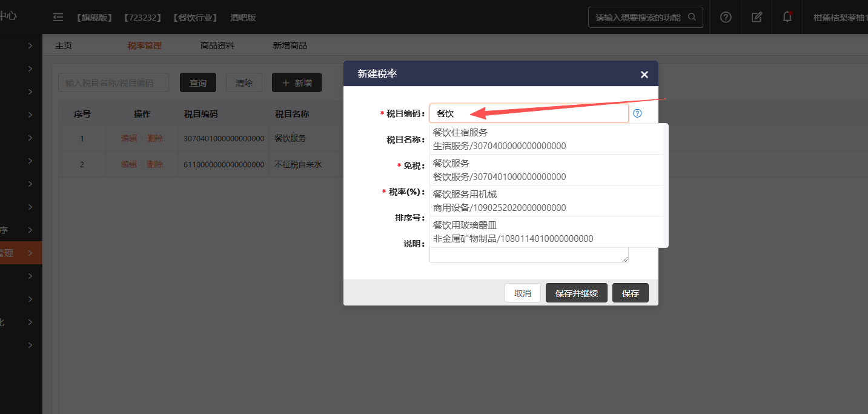Close the 新建税率 dialog with X
This screenshot has width=868, height=414.
644,75
